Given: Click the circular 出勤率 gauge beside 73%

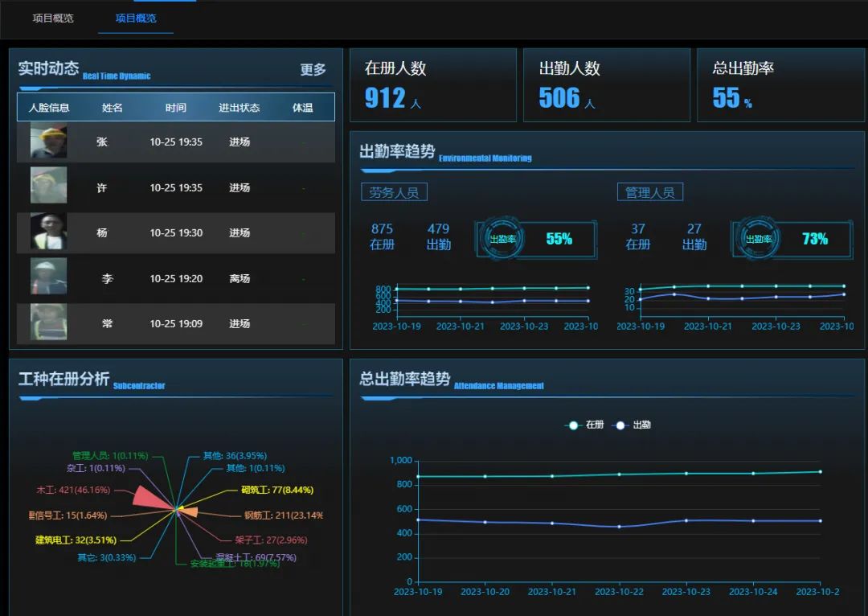Looking at the screenshot, I should [759, 239].
